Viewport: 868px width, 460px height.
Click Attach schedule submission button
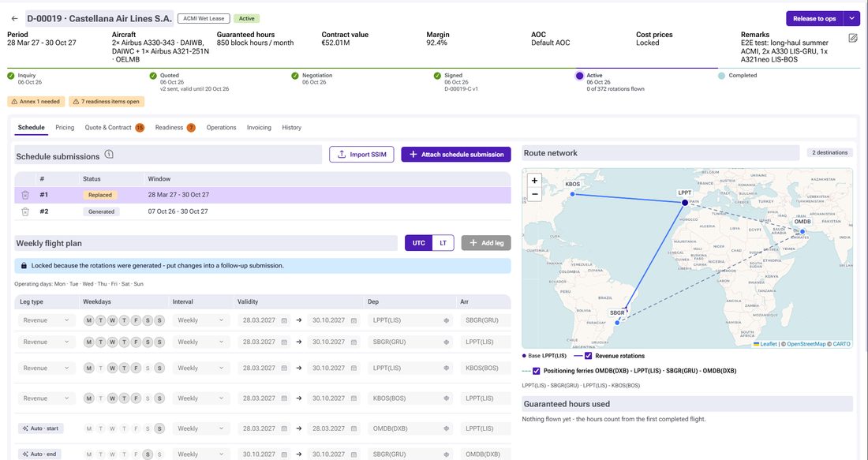click(x=456, y=155)
